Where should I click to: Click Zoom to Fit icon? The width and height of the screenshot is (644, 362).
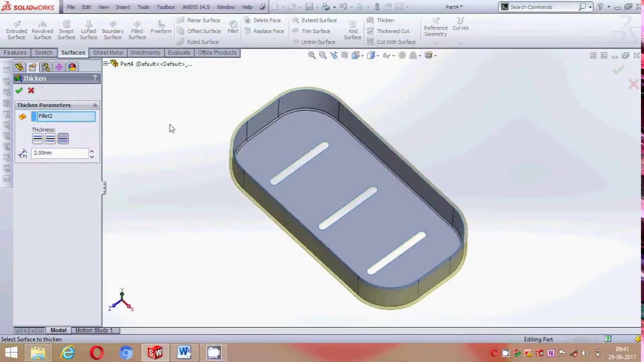[x=312, y=55]
